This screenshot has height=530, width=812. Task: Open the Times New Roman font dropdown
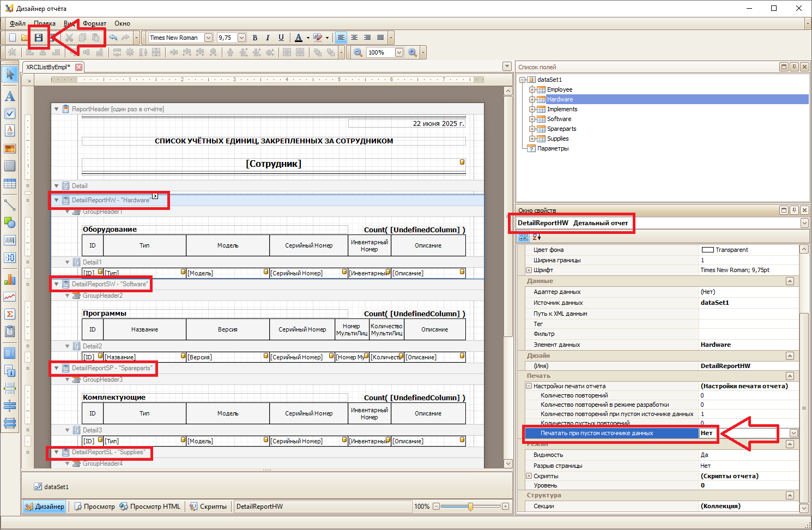pyautogui.click(x=208, y=38)
